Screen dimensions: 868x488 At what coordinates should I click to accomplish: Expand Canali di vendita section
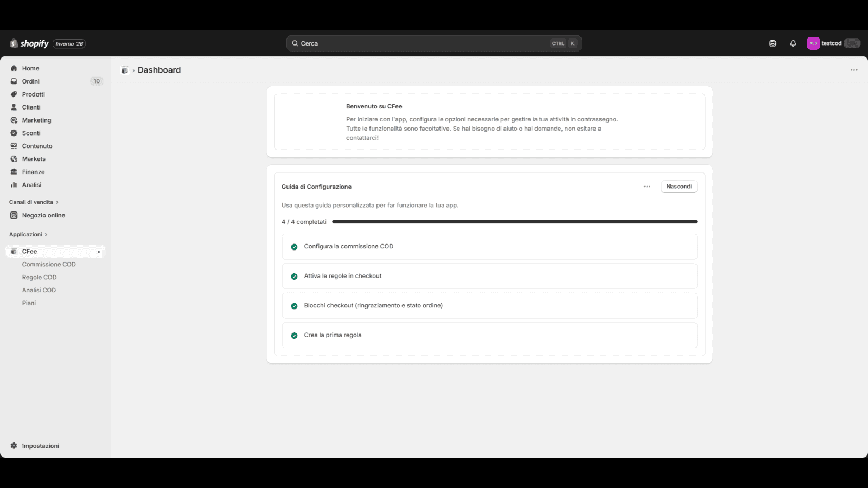[x=34, y=202]
